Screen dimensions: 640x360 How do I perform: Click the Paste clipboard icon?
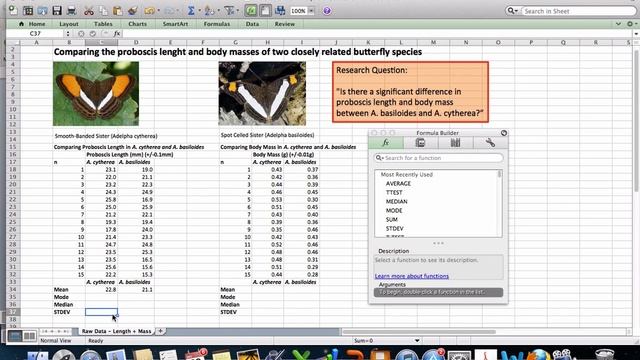(x=118, y=11)
